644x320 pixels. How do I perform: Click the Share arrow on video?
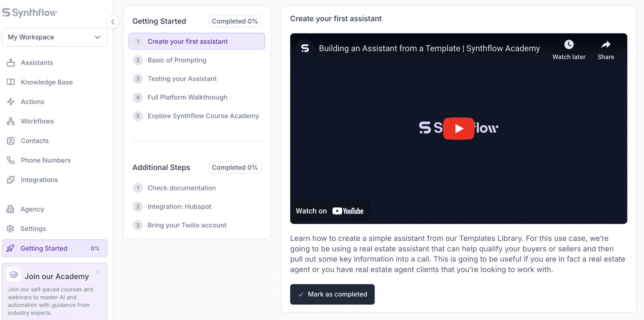click(x=606, y=44)
